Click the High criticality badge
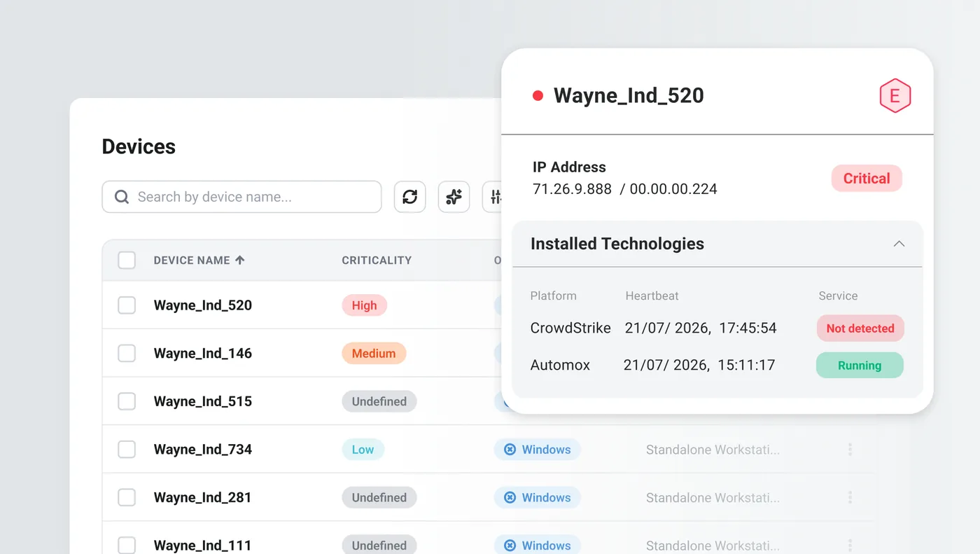The image size is (980, 554). tap(364, 305)
